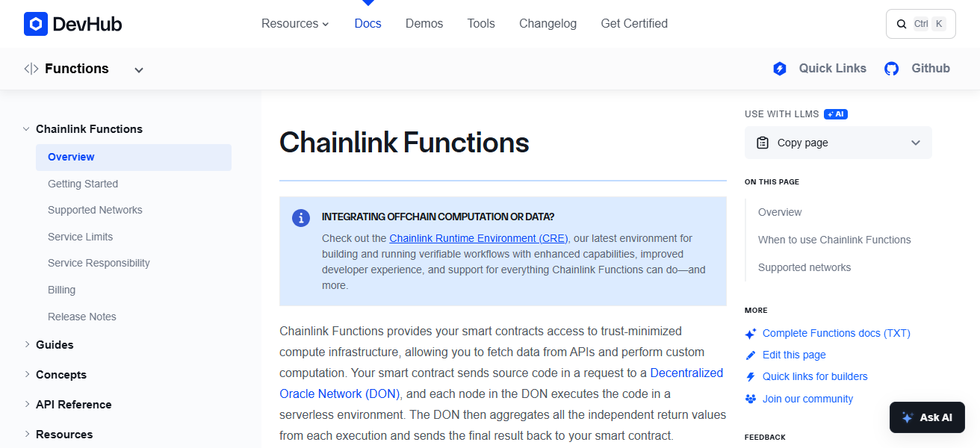Click the pencil icon beside Edit this page

coord(750,355)
